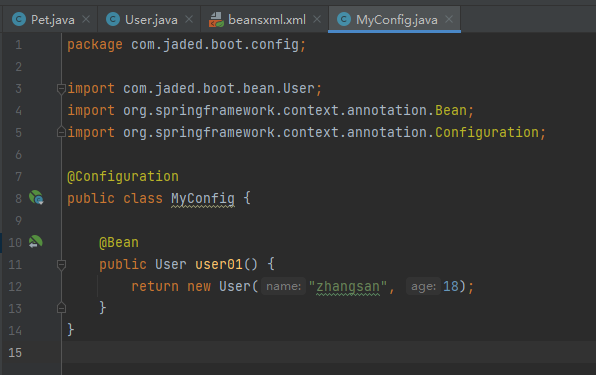The image size is (596, 375).
Task: Click the MyConfig class name
Action: [203, 198]
